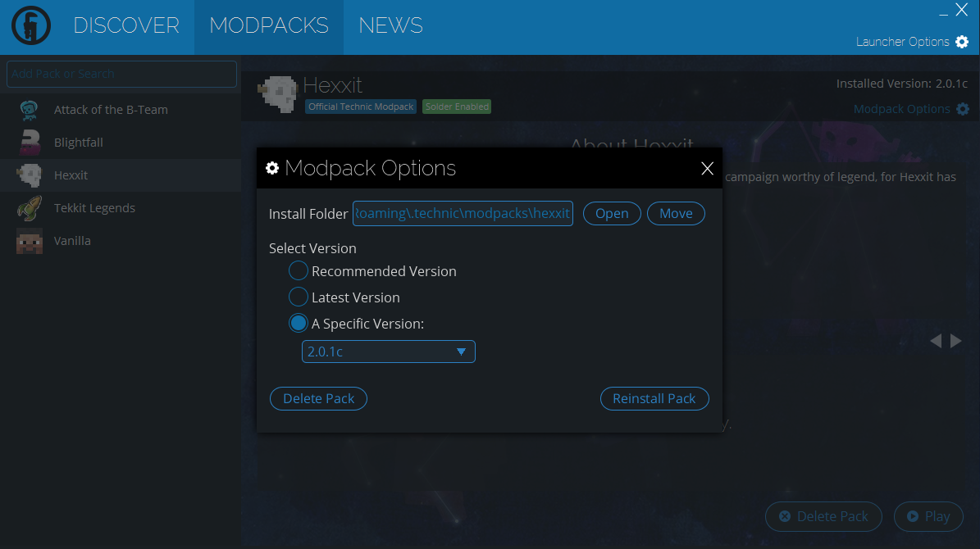Click the Reinstall Pack button
980x549 pixels.
pos(654,398)
